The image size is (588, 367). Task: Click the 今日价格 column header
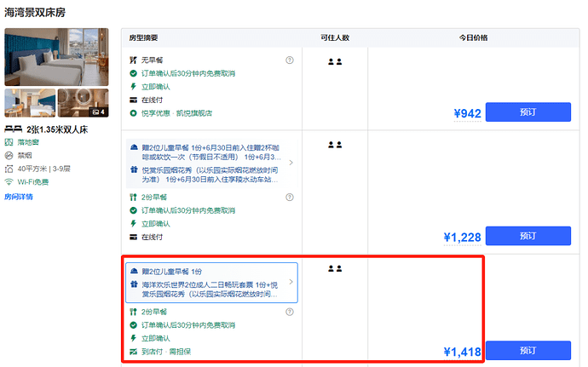click(x=471, y=38)
